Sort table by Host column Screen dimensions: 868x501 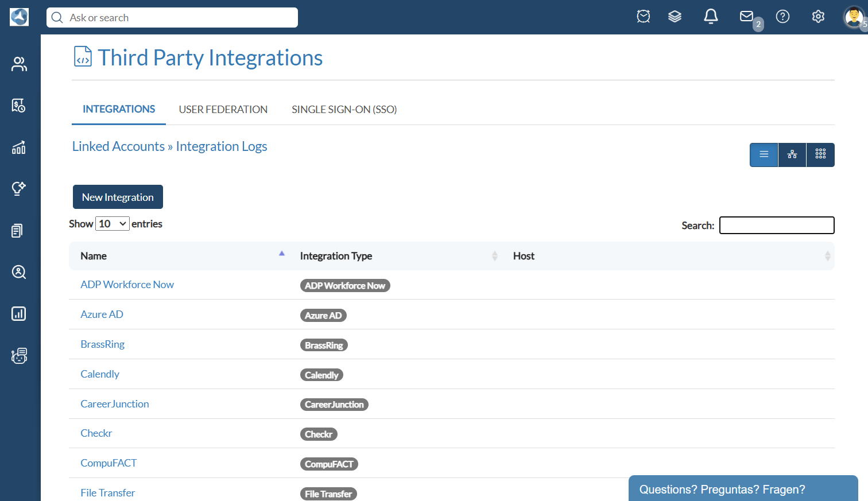(668, 256)
